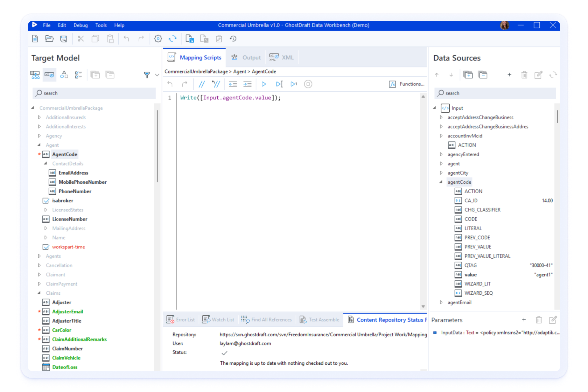Open the File menu
588x392 pixels.
[47, 25]
